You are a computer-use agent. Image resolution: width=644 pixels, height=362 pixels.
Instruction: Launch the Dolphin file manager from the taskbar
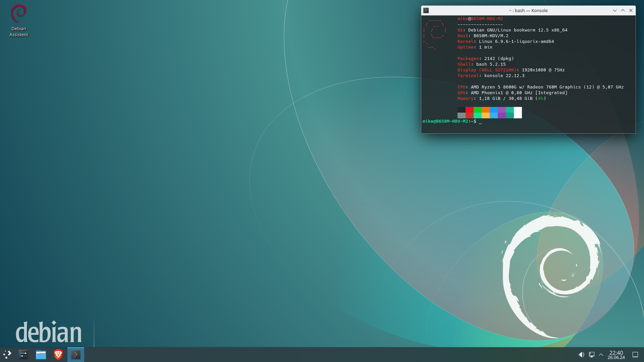[41, 354]
